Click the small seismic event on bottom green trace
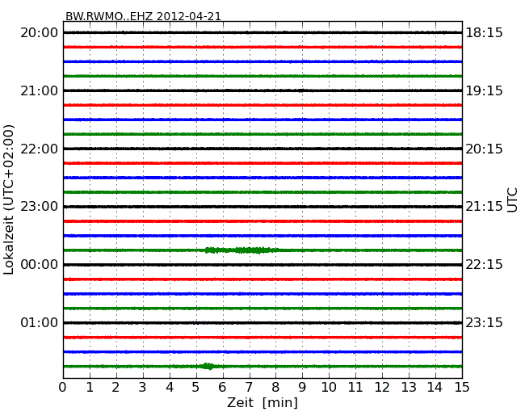This screenshot has width=525, height=420. pyautogui.click(x=208, y=366)
